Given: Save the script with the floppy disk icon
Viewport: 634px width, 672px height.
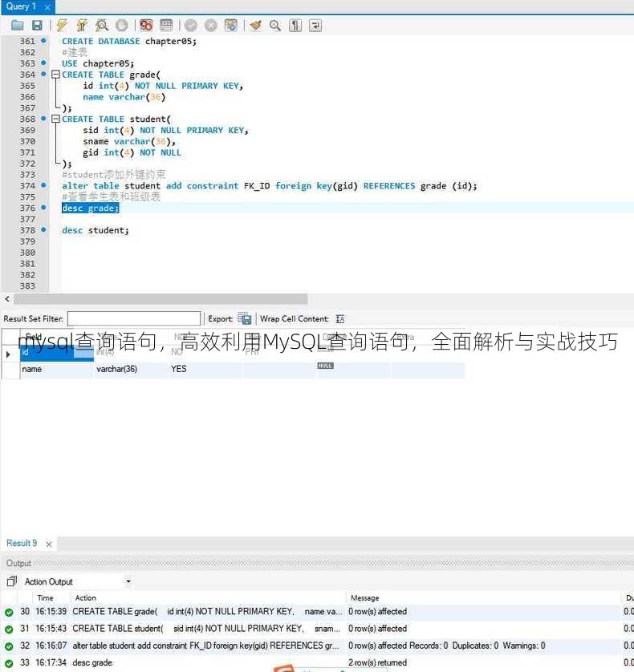Looking at the screenshot, I should tap(38, 26).
